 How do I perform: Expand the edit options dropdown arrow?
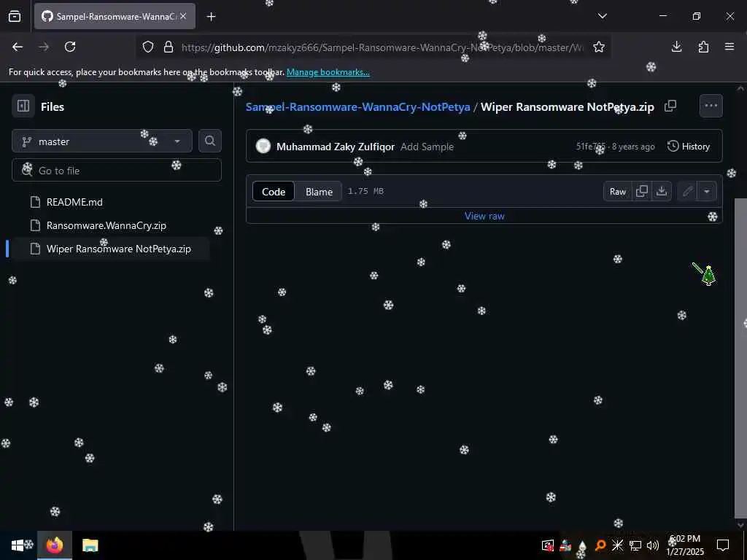coord(707,192)
